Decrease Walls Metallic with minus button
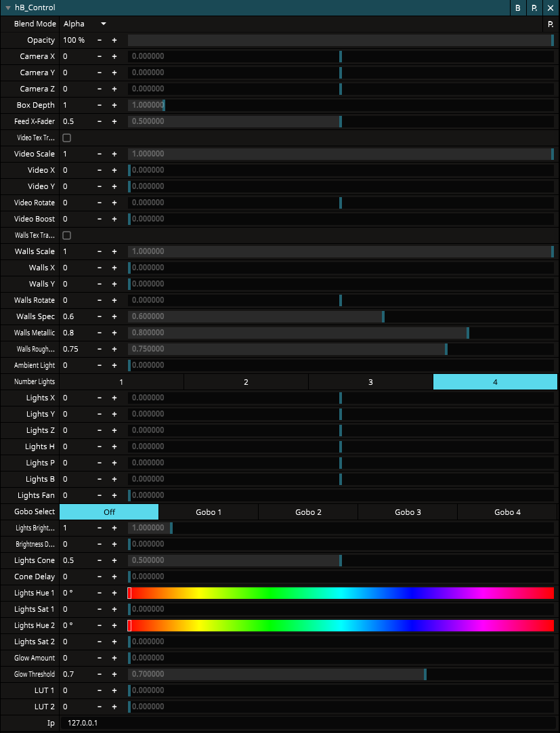560x733 pixels. [100, 333]
